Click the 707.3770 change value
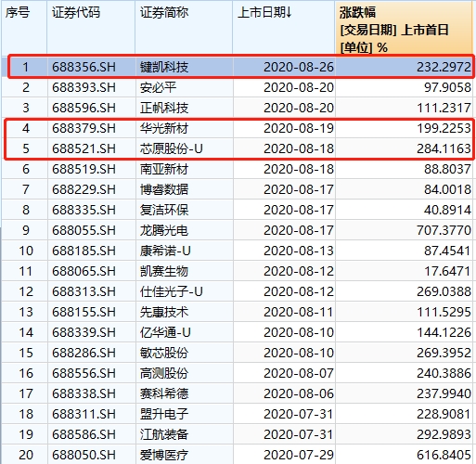This screenshot has height=464, width=476. click(x=444, y=230)
